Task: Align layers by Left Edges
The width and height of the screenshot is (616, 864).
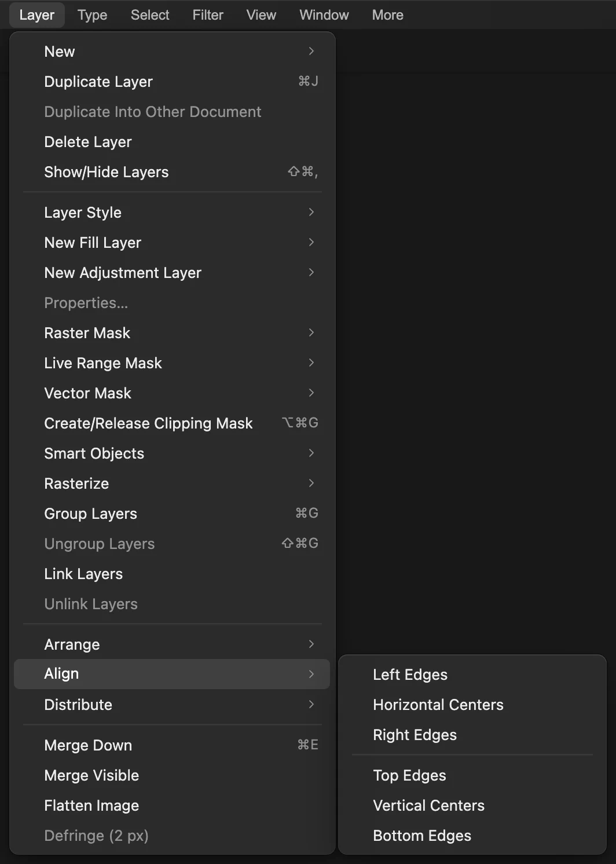Action: (x=472, y=675)
